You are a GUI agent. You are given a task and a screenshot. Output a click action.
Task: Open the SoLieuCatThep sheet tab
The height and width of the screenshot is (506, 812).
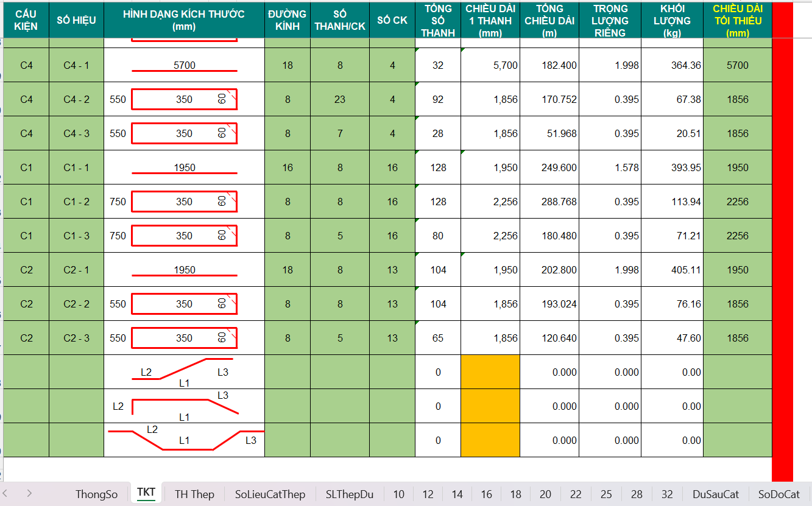pyautogui.click(x=270, y=494)
